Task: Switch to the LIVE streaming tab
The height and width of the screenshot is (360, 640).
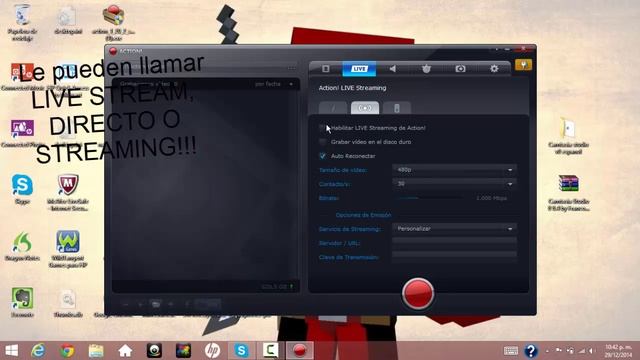Action: click(359, 69)
